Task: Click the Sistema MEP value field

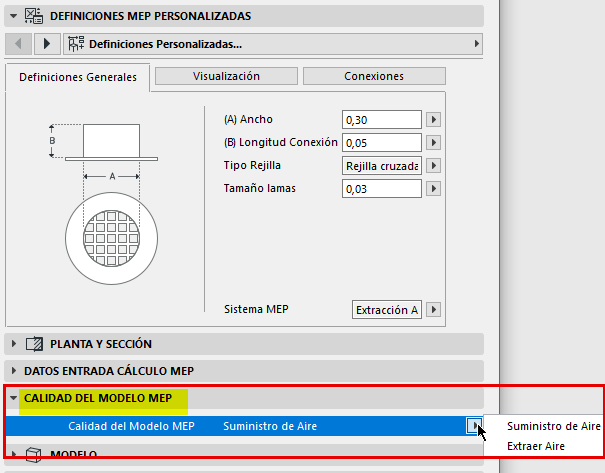Action: click(387, 310)
